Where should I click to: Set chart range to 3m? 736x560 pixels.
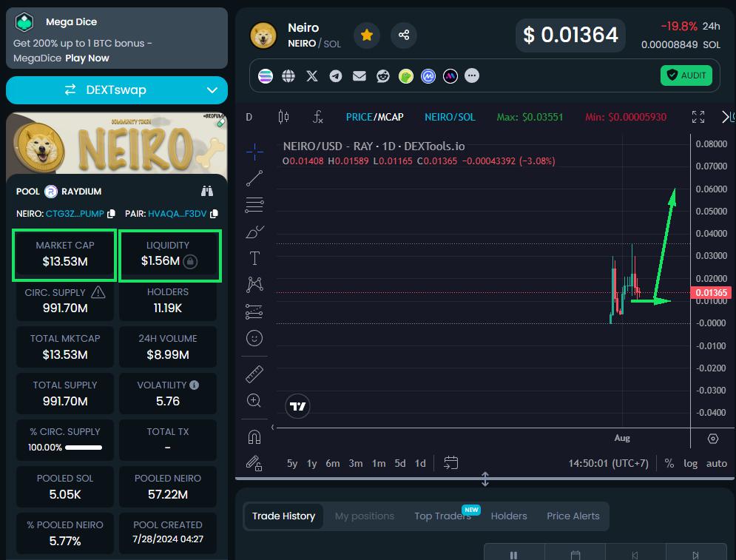[x=356, y=463]
